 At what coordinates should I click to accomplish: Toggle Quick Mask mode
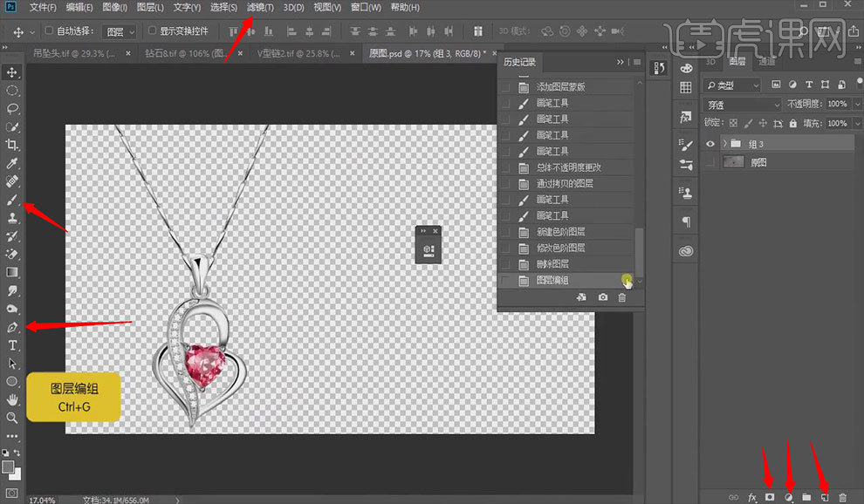pos(11,493)
